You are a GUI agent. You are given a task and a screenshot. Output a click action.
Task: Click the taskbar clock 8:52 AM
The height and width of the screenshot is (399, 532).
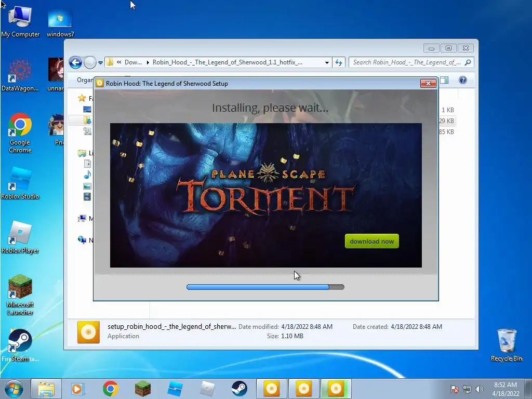coord(506,385)
